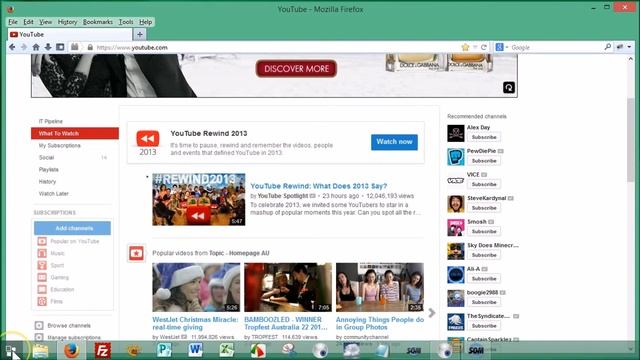This screenshot has height=360, width=640.
Task: Open Microsoft Excel from the taskbar
Action: pos(227,350)
